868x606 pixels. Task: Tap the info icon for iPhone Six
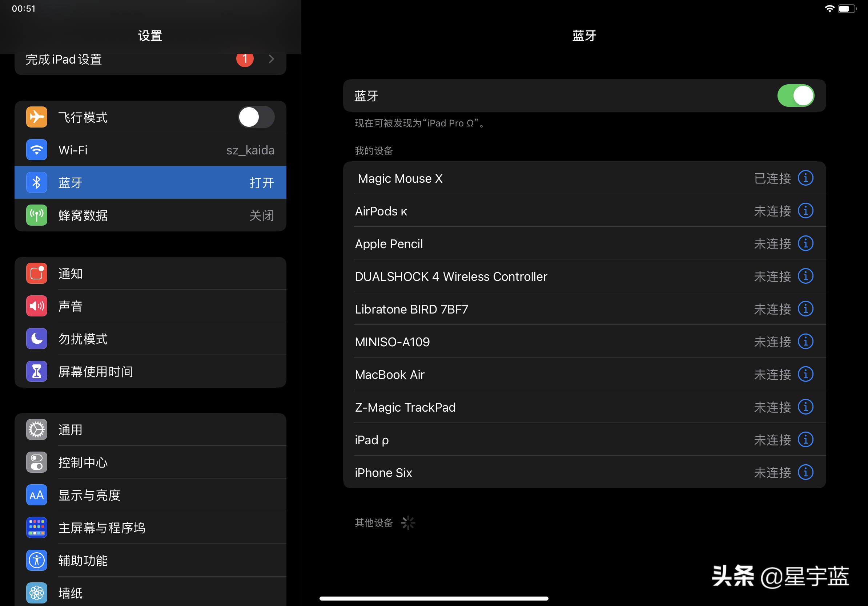coord(805,472)
